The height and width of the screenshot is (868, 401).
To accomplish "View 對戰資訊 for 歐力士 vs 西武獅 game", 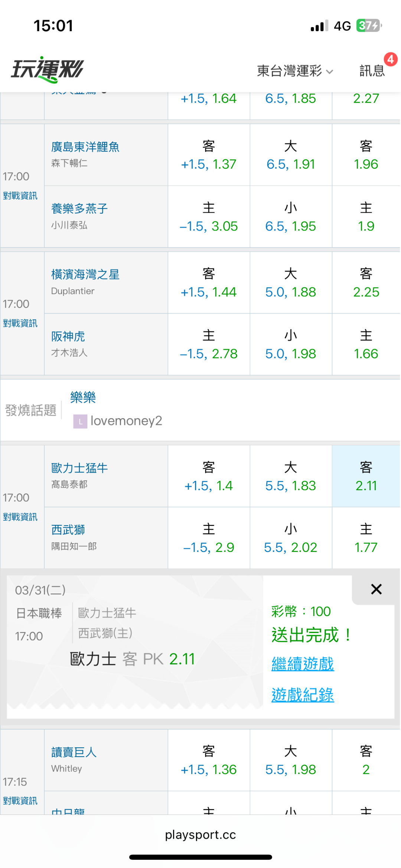I will [20, 517].
